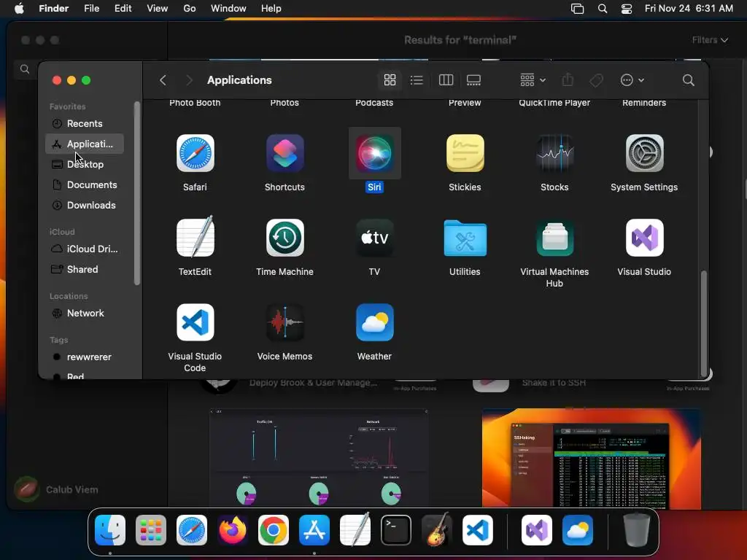Go forward with the Finder forward arrow
Screen dimensions: 747x560
pyautogui.click(x=189, y=80)
